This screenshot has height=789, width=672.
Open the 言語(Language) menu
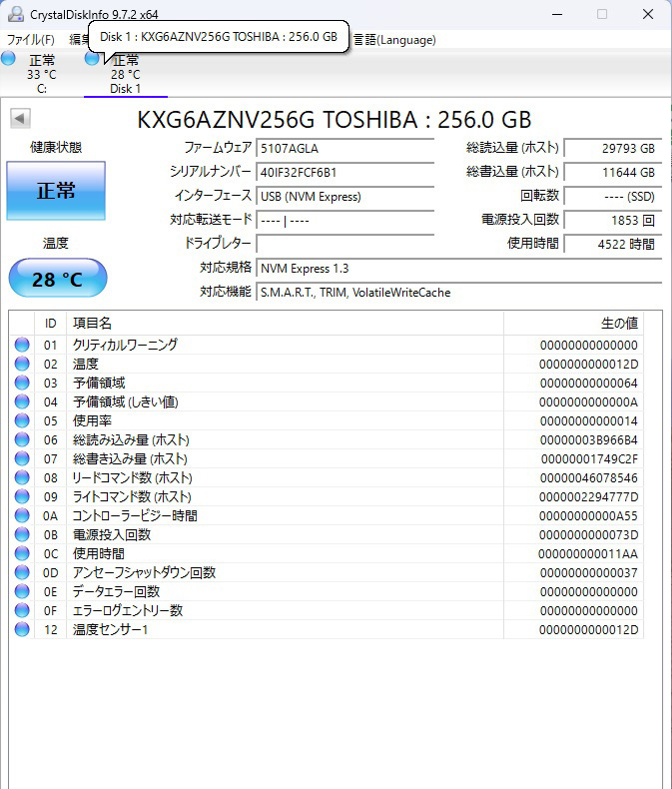393,40
